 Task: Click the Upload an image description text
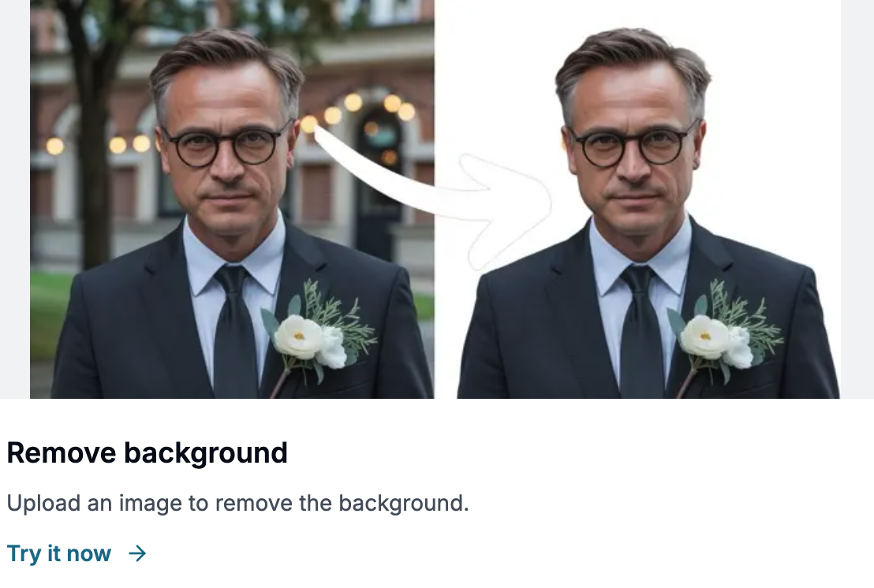(x=238, y=504)
